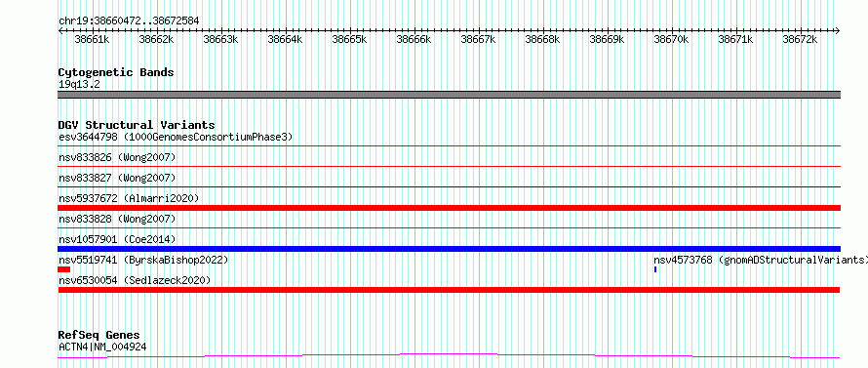Open variant nsv833826 (Wong2007)
The image size is (868, 368).
point(117,157)
